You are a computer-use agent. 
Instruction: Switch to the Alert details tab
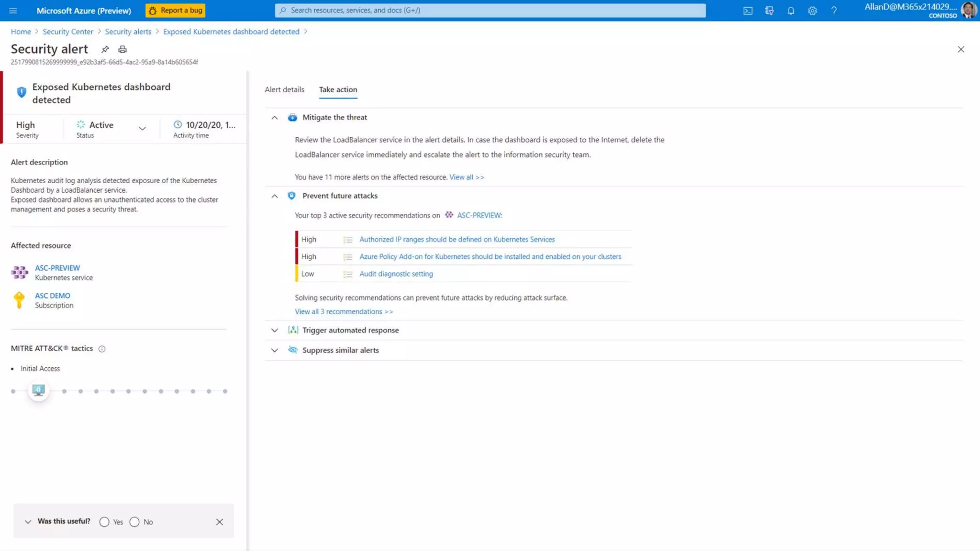click(284, 89)
